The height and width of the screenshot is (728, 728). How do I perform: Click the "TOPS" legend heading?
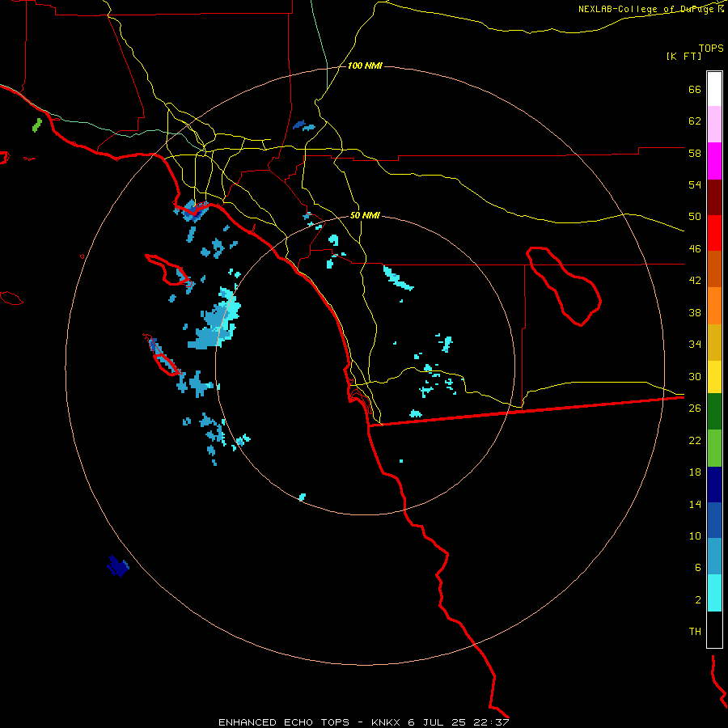711,48
